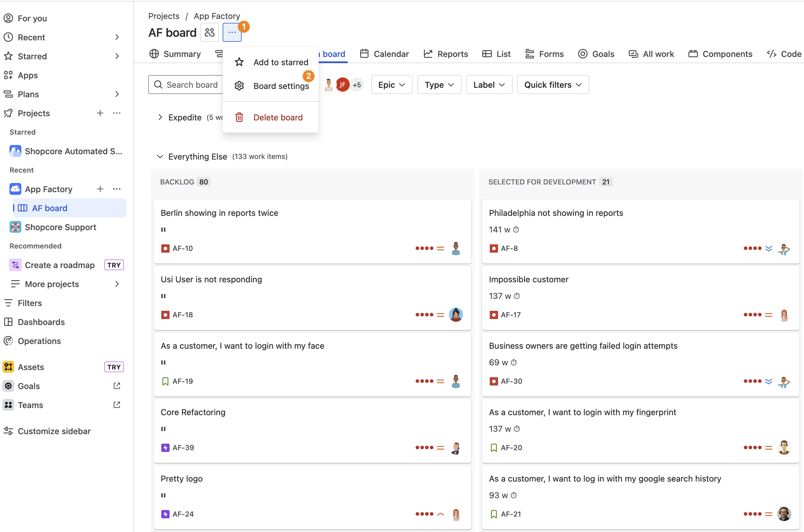Click Create a roadmap TRY badge
The height and width of the screenshot is (532, 804).
click(114, 265)
